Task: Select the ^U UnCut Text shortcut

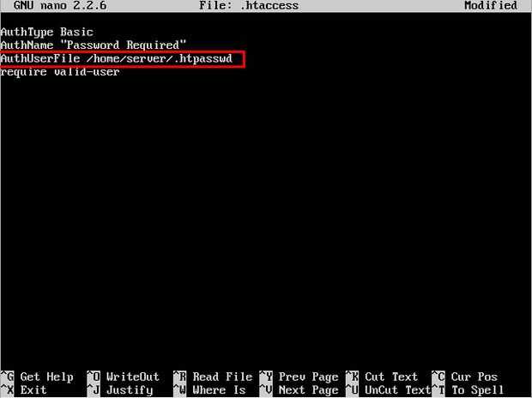Action: point(388,390)
